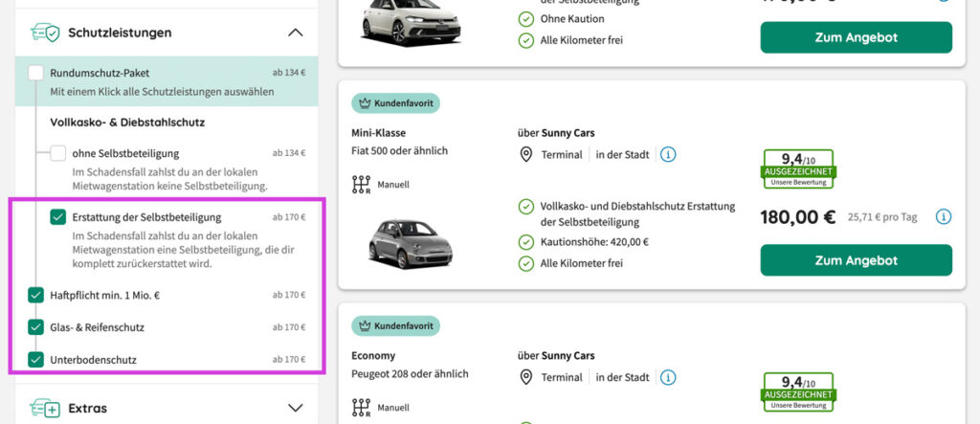Collapse the Schutzleistungen section chevron
Viewport: 980px width, 424px height.
[x=295, y=33]
